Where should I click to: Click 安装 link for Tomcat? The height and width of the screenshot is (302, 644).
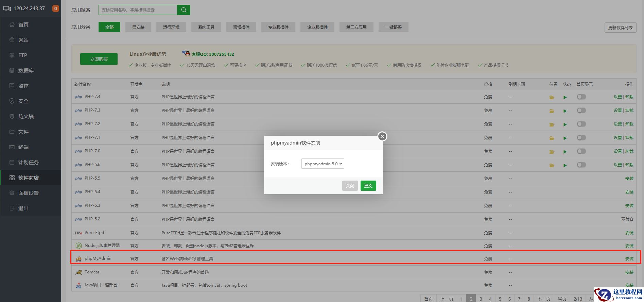coord(629,272)
